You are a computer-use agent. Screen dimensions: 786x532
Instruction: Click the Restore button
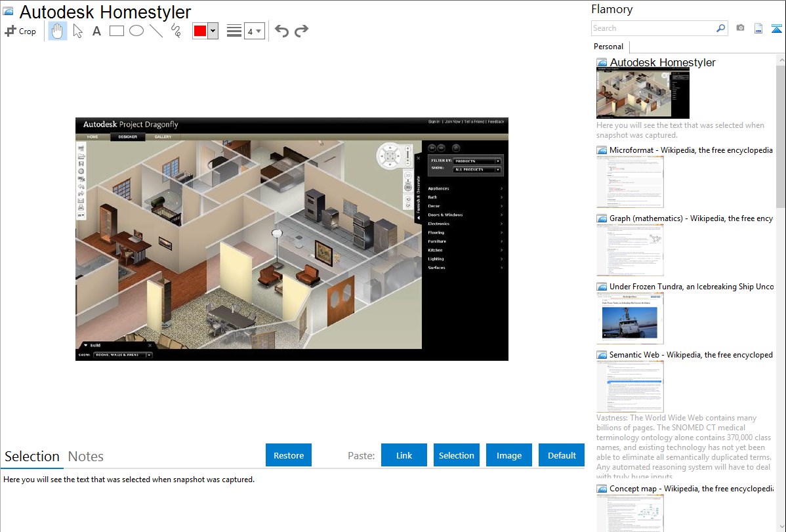(x=289, y=455)
